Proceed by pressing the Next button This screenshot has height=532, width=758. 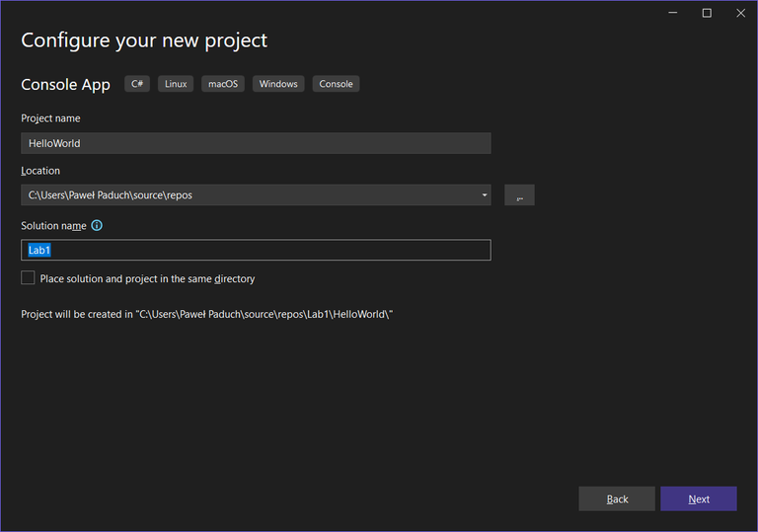pyautogui.click(x=699, y=498)
